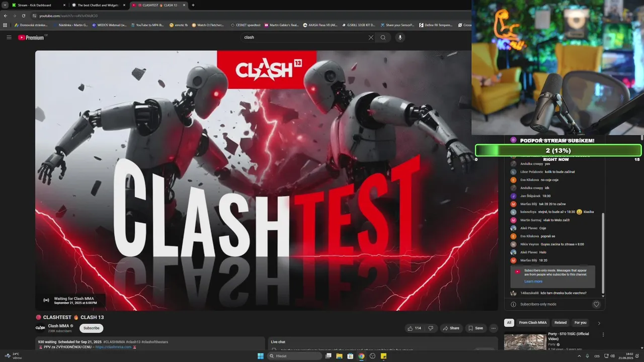Dislike the CLASHTEST video
The height and width of the screenshot is (362, 644).
point(431,328)
